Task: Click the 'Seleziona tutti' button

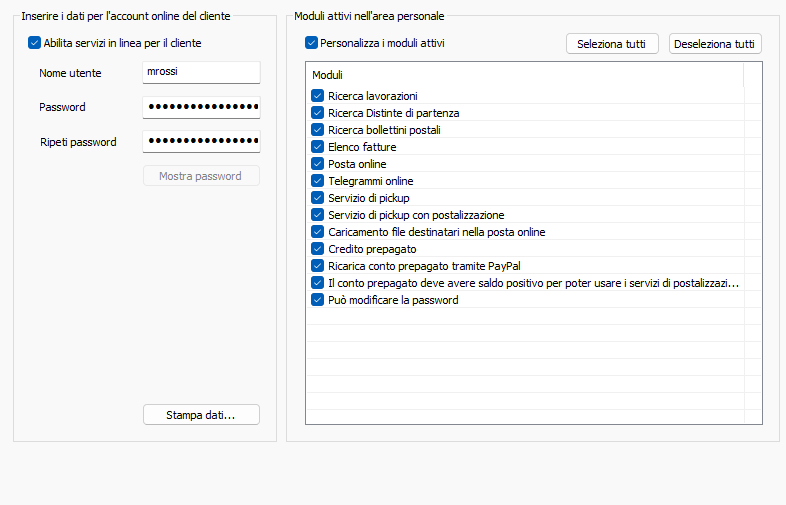Action: click(611, 44)
